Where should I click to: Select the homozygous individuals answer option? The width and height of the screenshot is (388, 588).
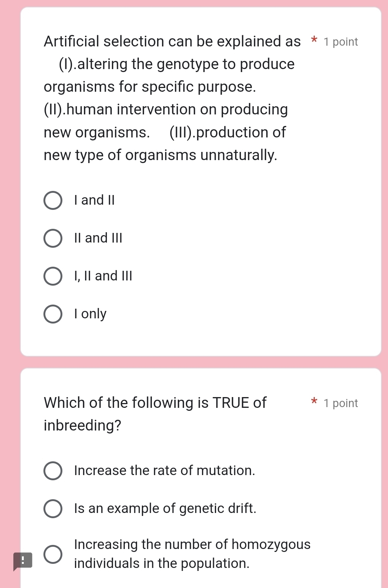[x=52, y=553]
